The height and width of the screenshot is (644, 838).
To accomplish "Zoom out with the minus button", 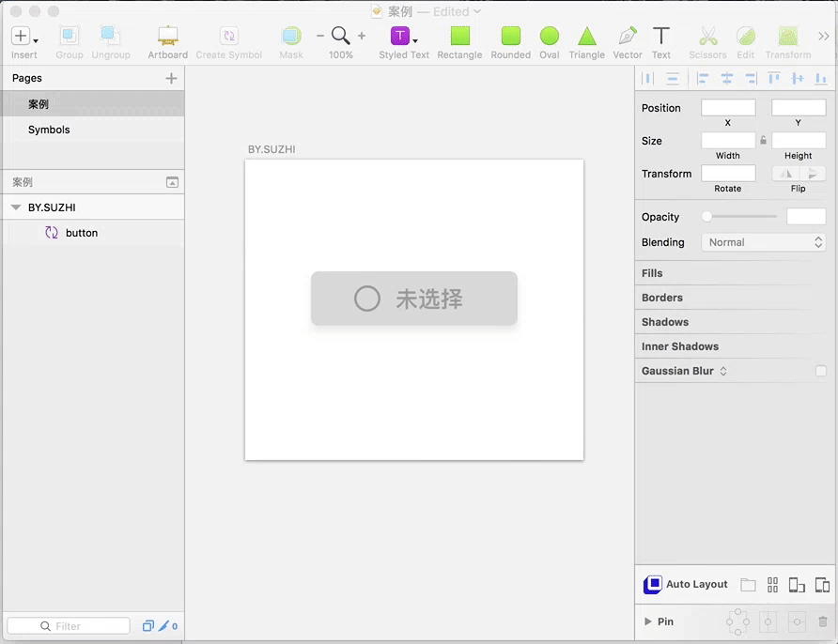I will tap(320, 36).
